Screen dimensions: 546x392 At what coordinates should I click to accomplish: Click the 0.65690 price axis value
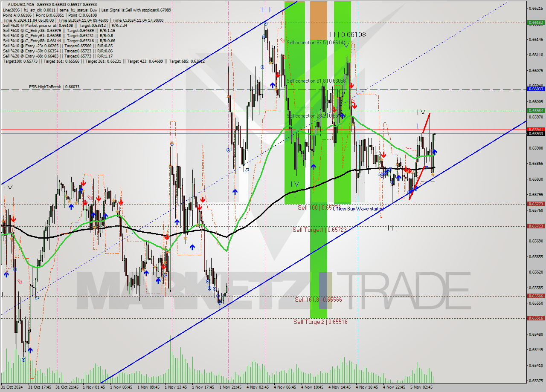coord(536,241)
